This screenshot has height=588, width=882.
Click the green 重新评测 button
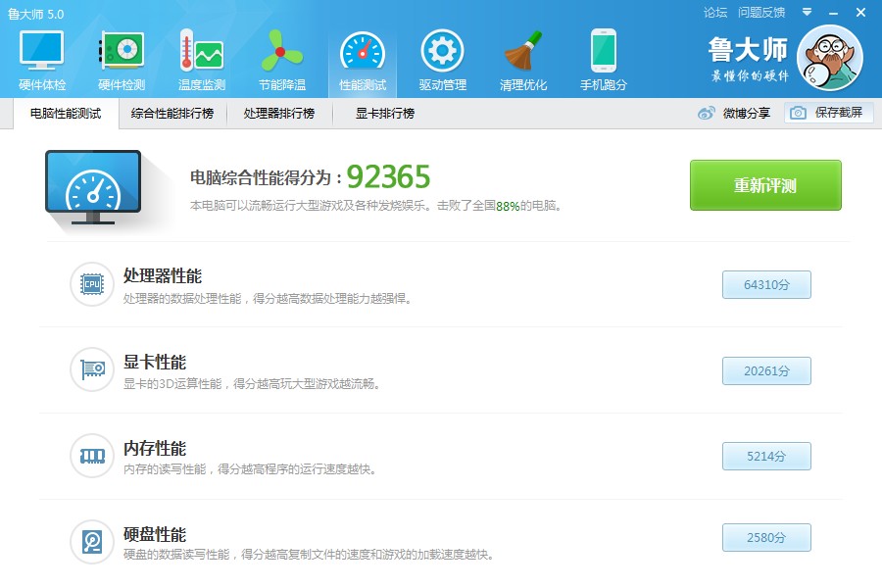(765, 185)
